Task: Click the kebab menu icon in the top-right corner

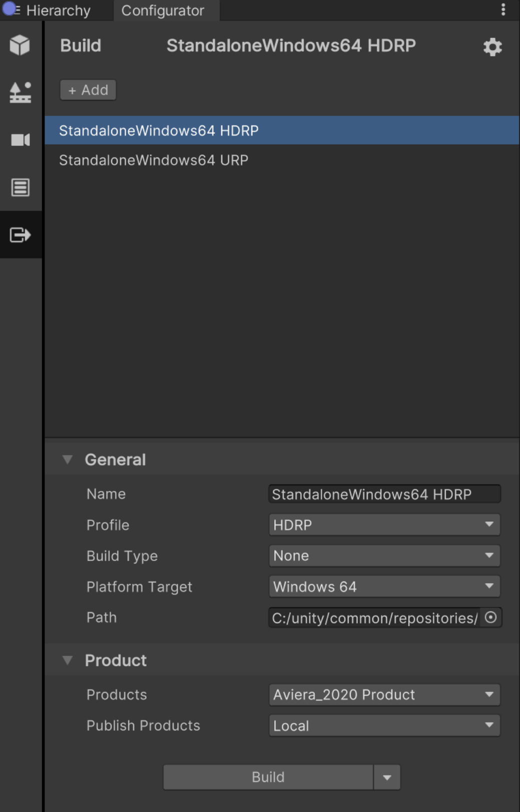Action: (503, 10)
